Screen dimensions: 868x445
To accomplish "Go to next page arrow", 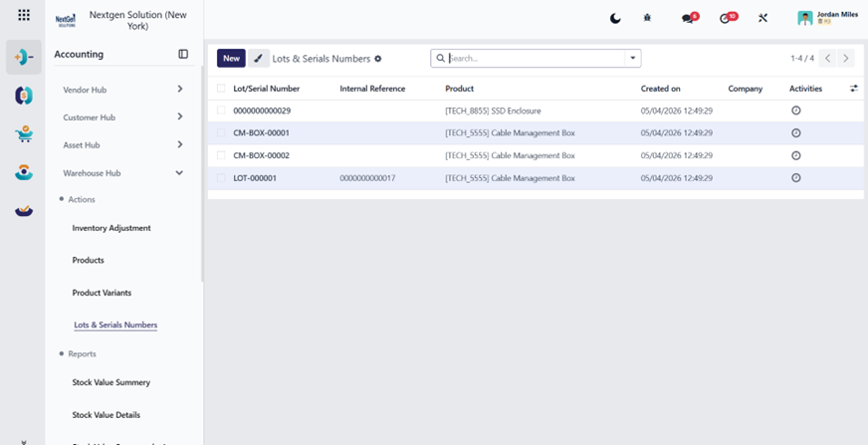I will (846, 58).
